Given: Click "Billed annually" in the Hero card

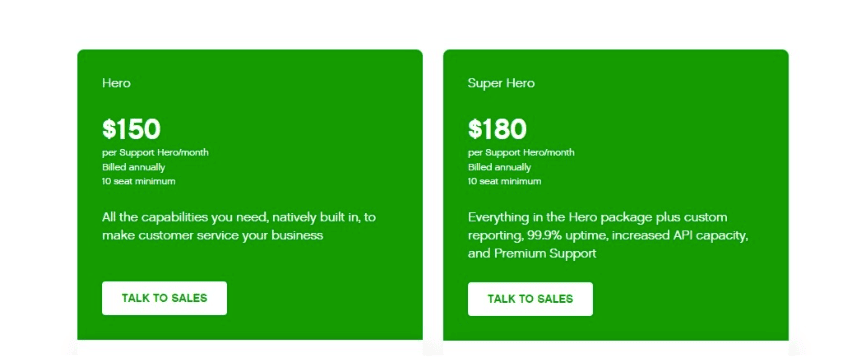Looking at the screenshot, I should pos(133,167).
